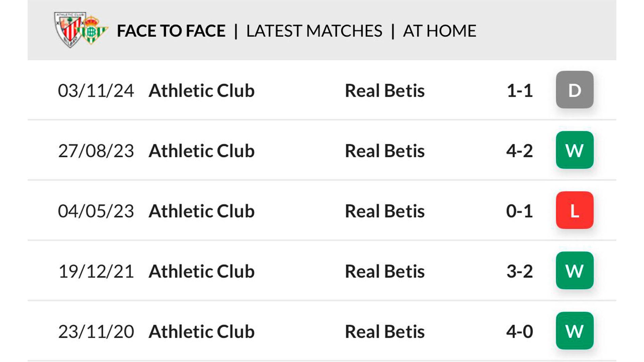Open Athletic Club in the 19/12/21 match
This screenshot has width=644, height=362.
(x=201, y=271)
